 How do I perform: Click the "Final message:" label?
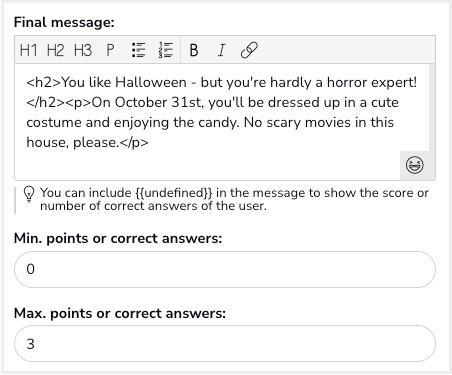(x=64, y=22)
